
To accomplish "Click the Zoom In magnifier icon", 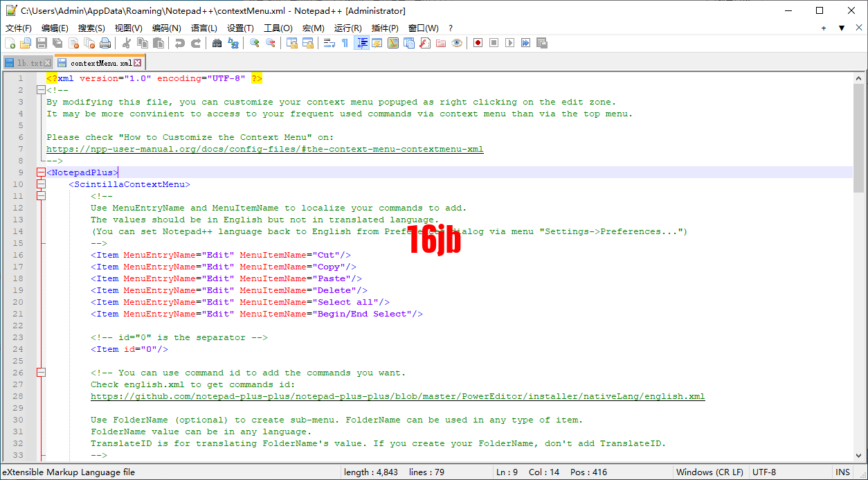I will [x=255, y=43].
